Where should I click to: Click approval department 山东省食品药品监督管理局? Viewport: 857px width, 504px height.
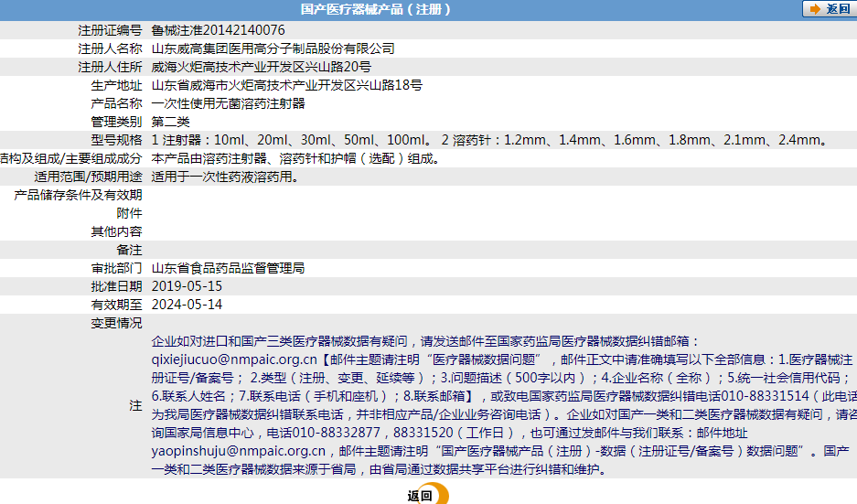228,268
